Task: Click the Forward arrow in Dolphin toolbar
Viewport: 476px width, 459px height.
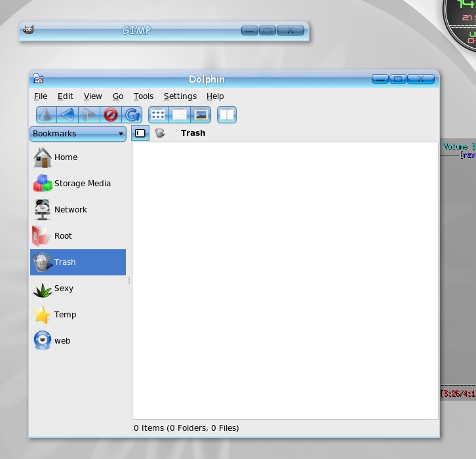Action: click(x=89, y=115)
